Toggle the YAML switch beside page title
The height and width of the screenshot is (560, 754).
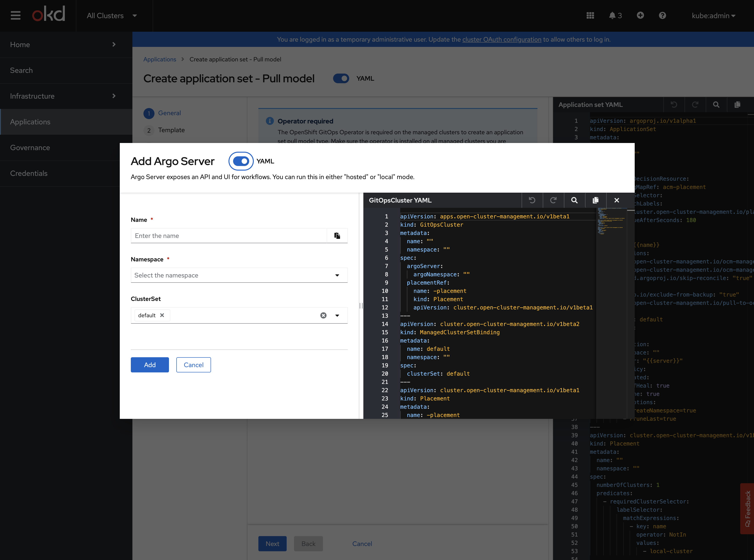coord(341,79)
